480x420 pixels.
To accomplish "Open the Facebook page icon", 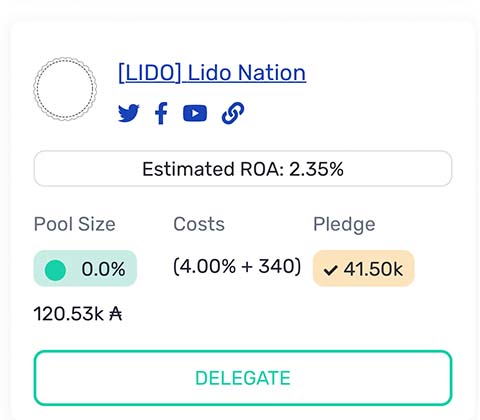I will pos(161,113).
